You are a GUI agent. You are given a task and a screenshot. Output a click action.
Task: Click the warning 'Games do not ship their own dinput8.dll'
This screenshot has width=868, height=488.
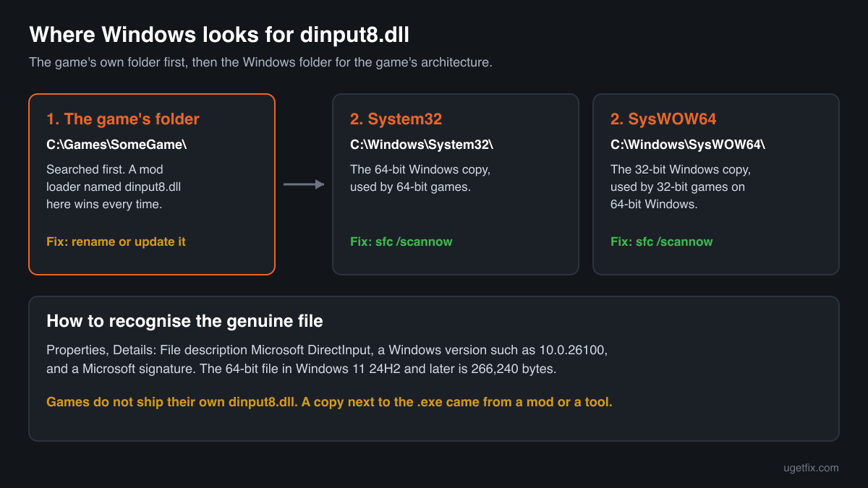click(x=329, y=402)
